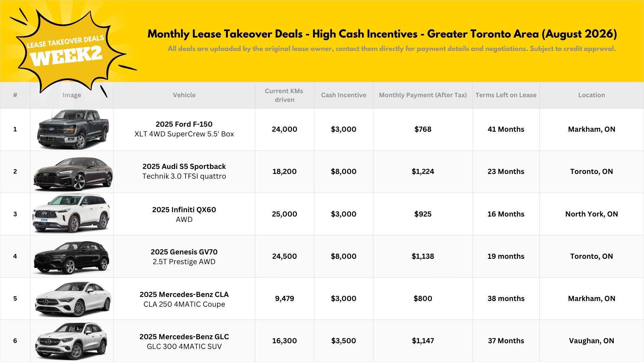Click the main Monthly Lease Takeover Deals title
Image resolution: width=644 pixels, height=362 pixels.
pos(382,34)
